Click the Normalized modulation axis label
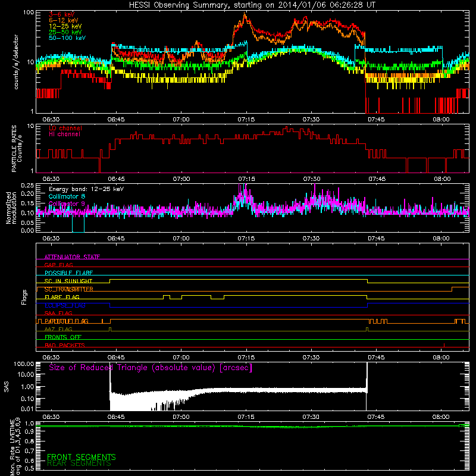Screen dimensions: 476x476 11,208
